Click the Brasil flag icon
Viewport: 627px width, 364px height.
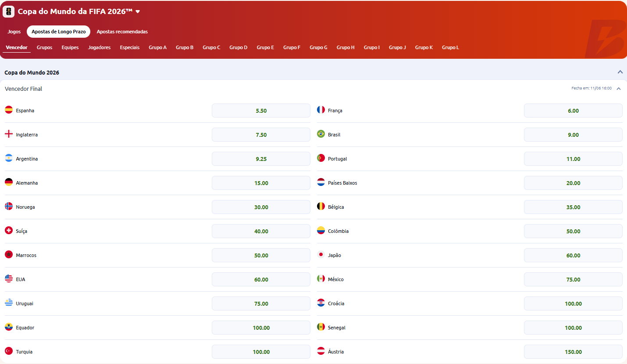(321, 134)
